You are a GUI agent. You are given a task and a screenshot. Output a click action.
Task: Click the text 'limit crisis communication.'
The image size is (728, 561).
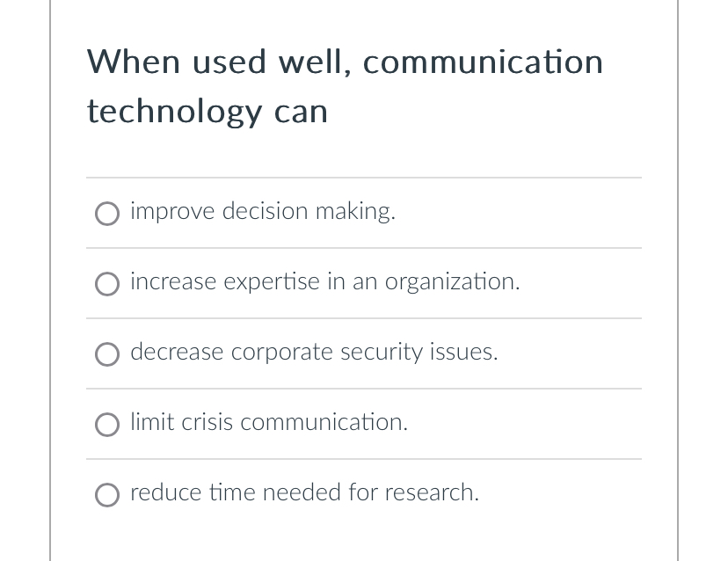coord(269,422)
